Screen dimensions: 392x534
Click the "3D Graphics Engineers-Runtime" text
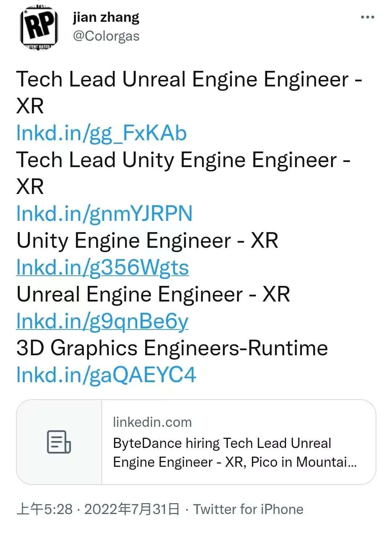point(172,348)
